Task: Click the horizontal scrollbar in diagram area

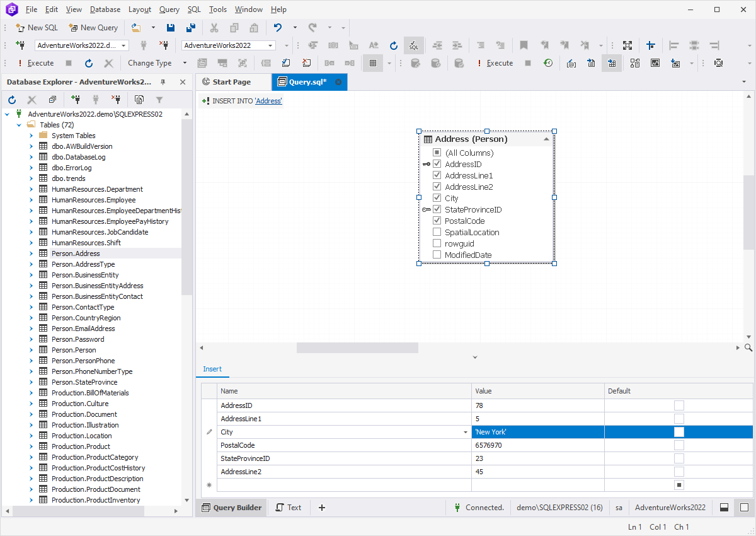Action: pyautogui.click(x=357, y=347)
